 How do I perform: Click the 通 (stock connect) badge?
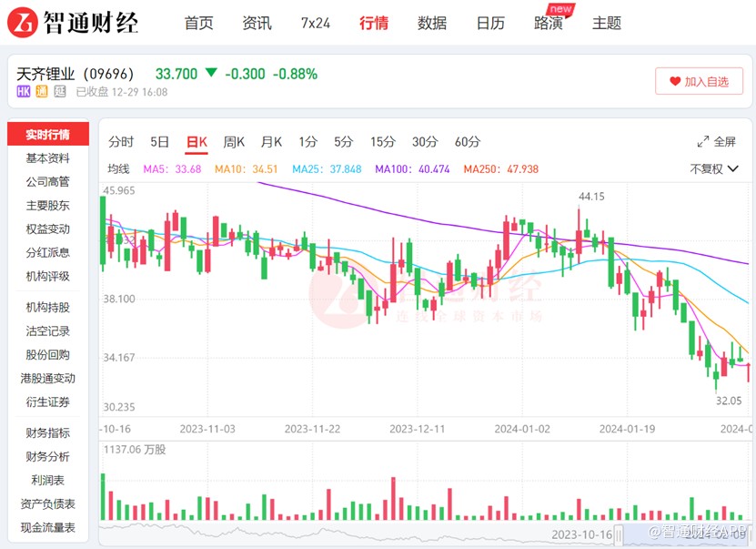(x=41, y=91)
